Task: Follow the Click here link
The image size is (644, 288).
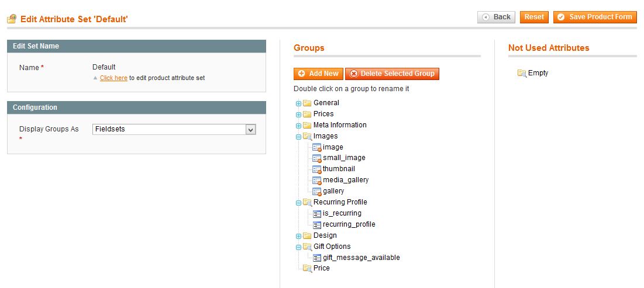Action: click(x=113, y=78)
